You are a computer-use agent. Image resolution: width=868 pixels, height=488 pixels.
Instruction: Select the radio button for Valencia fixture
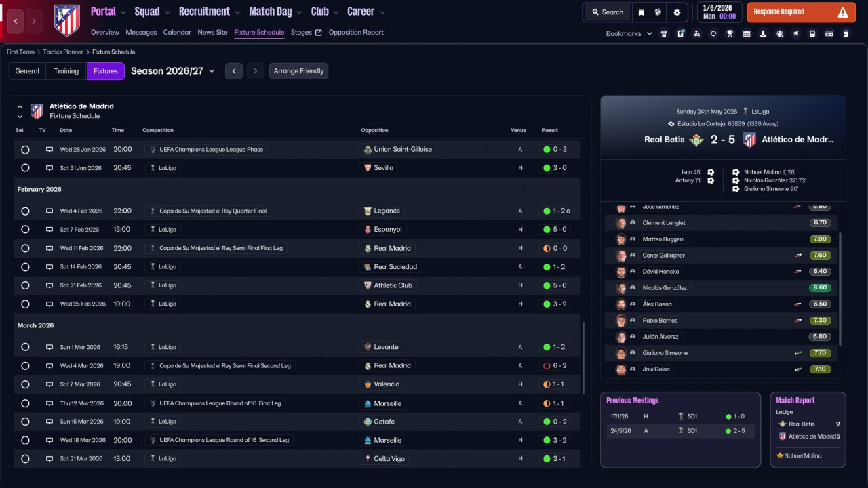pos(25,384)
